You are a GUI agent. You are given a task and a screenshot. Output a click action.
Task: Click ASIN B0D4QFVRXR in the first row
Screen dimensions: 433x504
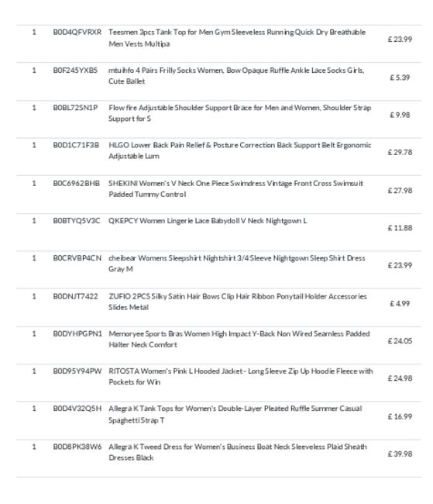click(x=77, y=32)
